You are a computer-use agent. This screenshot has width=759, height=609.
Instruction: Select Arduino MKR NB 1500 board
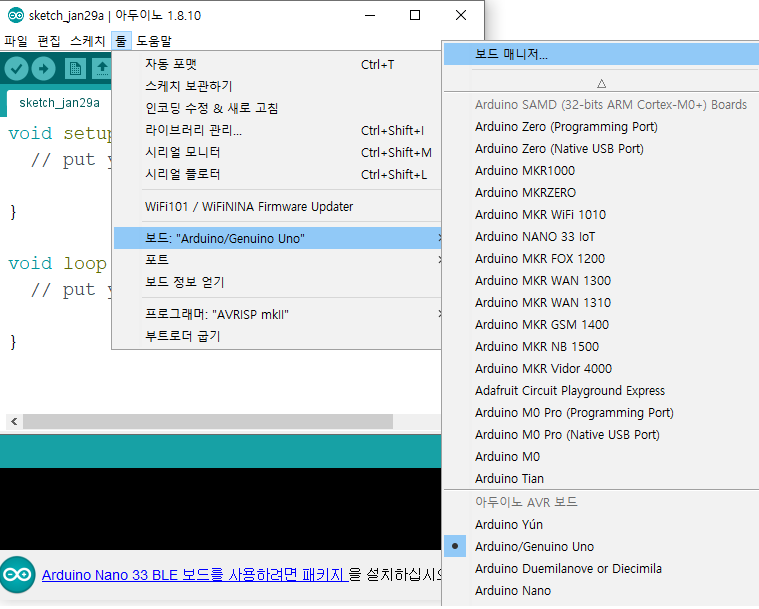pos(601,347)
